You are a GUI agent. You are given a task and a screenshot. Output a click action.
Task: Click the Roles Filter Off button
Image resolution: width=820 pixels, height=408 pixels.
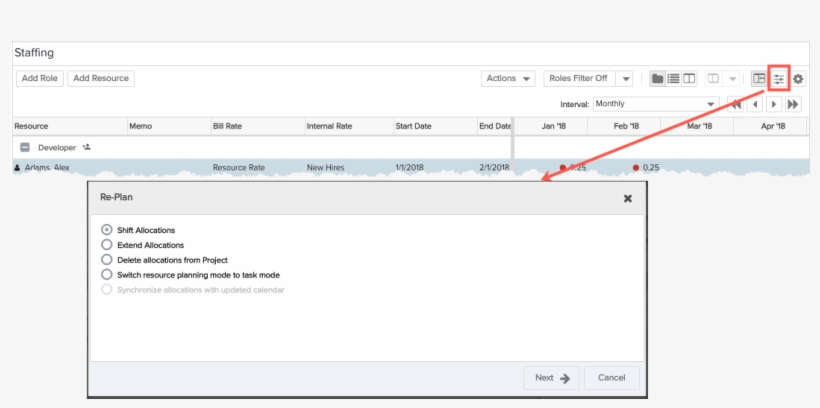[579, 78]
